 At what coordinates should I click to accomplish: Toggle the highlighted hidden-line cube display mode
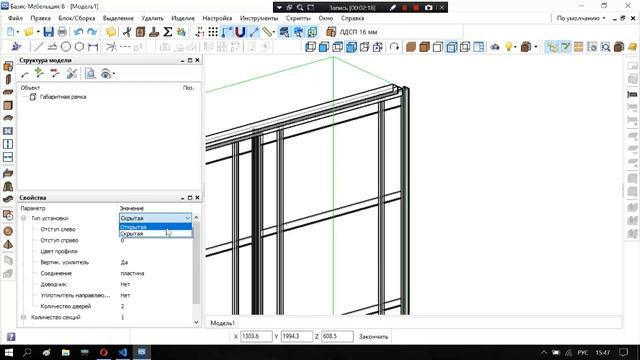pyautogui.click(x=451, y=47)
